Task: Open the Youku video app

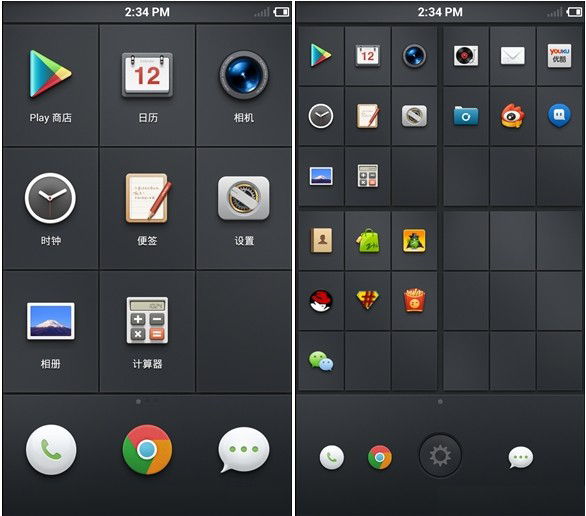Action: [559, 56]
